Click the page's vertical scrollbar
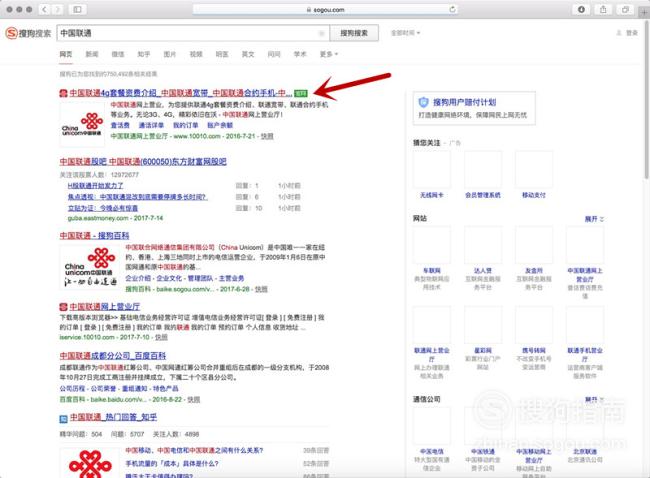This screenshot has width=650, height=478. tap(647, 99)
